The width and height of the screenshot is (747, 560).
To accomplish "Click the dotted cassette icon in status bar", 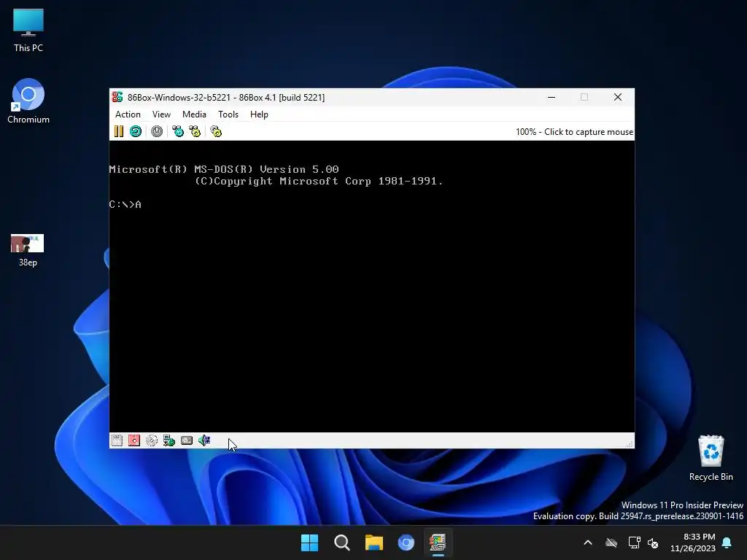I will pos(117,440).
